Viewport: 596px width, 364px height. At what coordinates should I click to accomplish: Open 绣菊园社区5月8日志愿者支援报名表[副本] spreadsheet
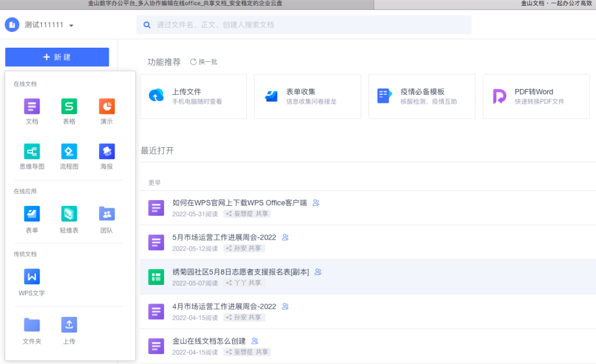click(240, 272)
